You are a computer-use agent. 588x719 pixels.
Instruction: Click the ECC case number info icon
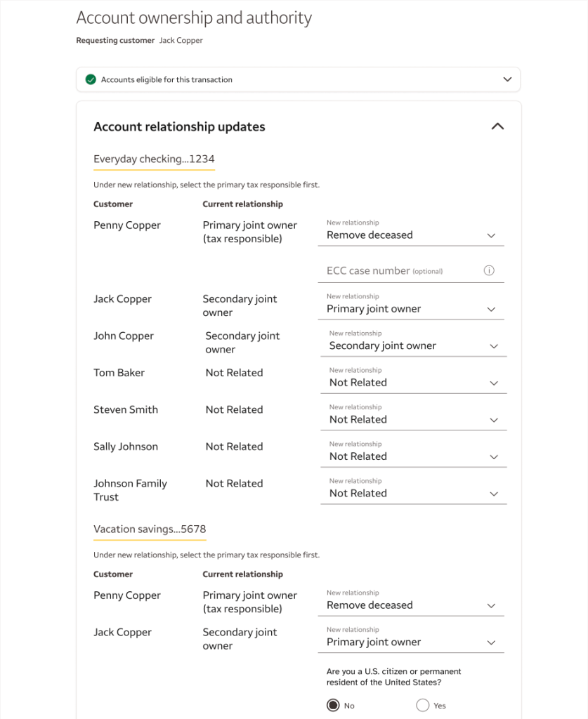click(490, 271)
